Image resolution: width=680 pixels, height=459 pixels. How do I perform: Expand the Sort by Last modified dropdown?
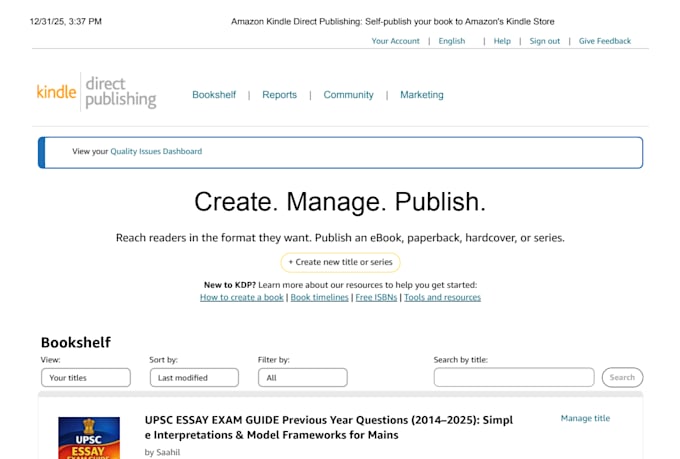pos(194,377)
